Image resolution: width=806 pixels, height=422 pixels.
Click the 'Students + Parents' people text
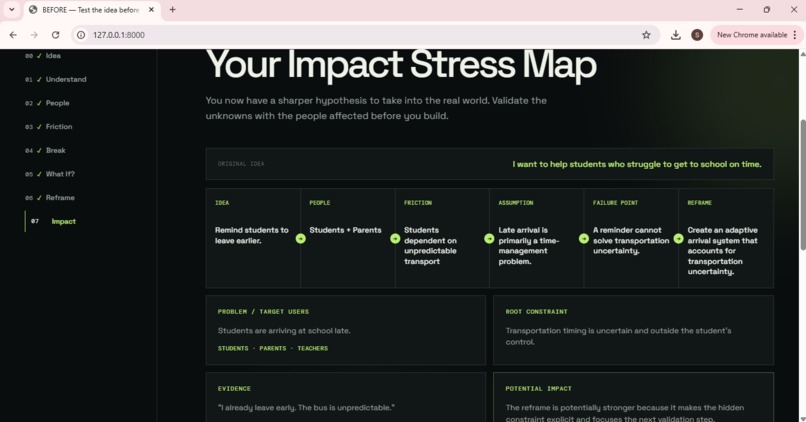(345, 230)
